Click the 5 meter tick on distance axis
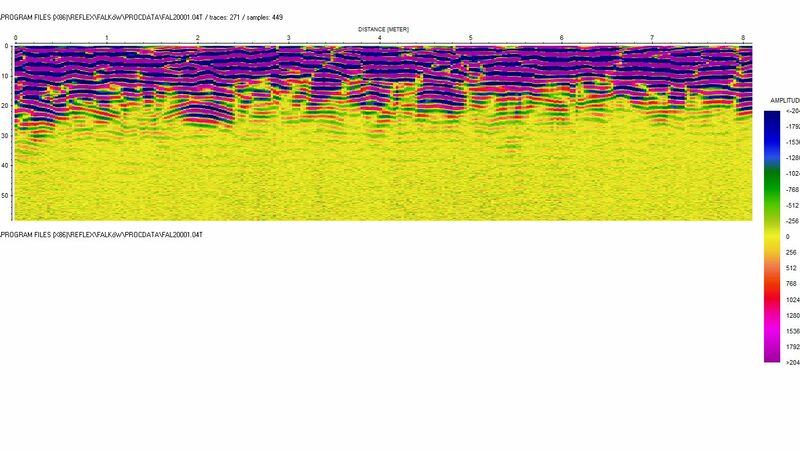This screenshot has width=800, height=450. pos(470,39)
